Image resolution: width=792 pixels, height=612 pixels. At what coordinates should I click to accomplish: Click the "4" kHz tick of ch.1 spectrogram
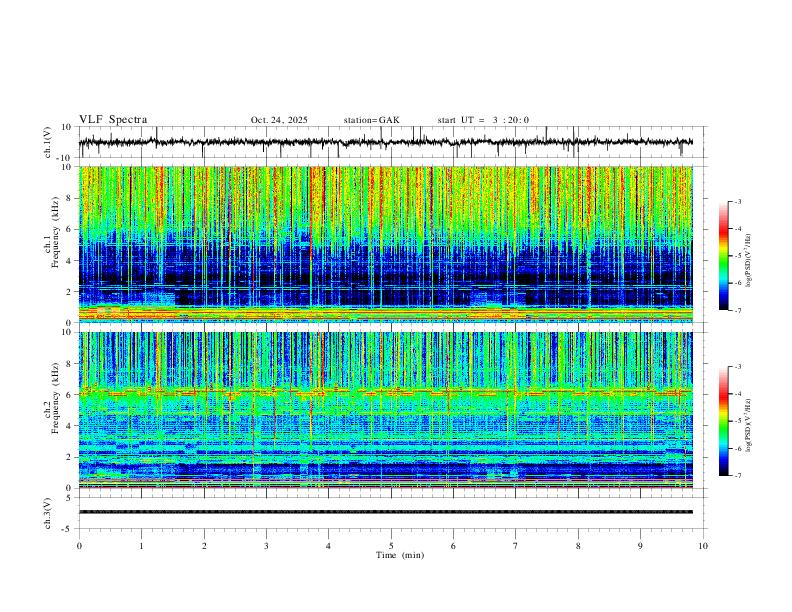pyautogui.click(x=70, y=261)
